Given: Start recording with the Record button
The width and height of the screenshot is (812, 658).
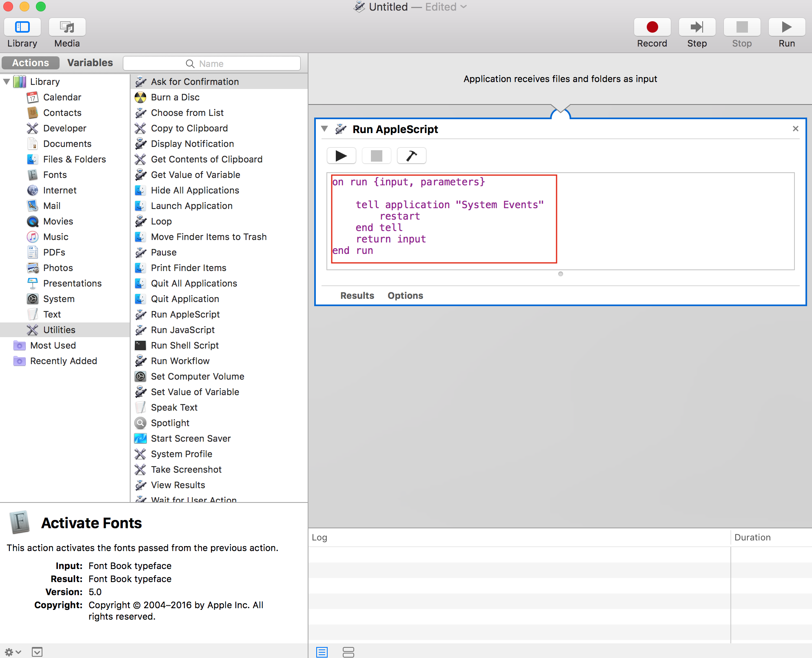Looking at the screenshot, I should point(652,27).
